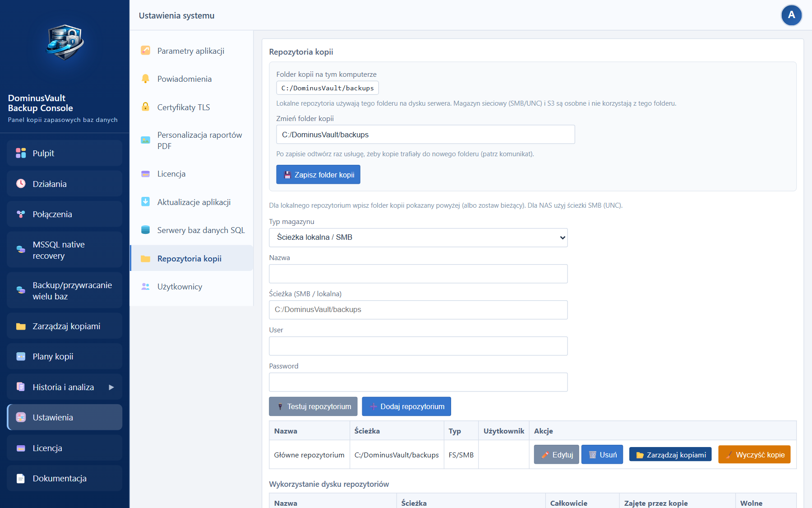The image size is (812, 508).
Task: Click the Powiadomienia bell icon
Action: (x=145, y=79)
